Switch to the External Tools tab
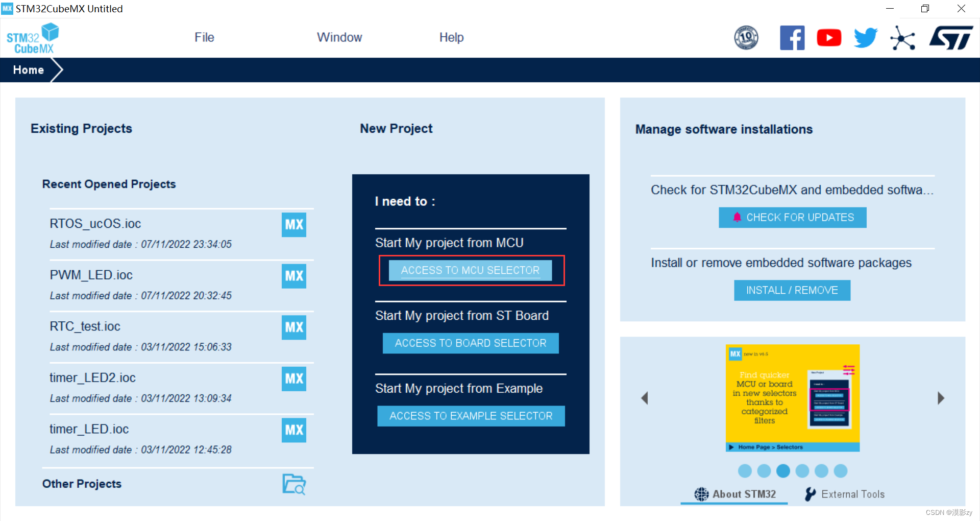980x521 pixels. 845,494
